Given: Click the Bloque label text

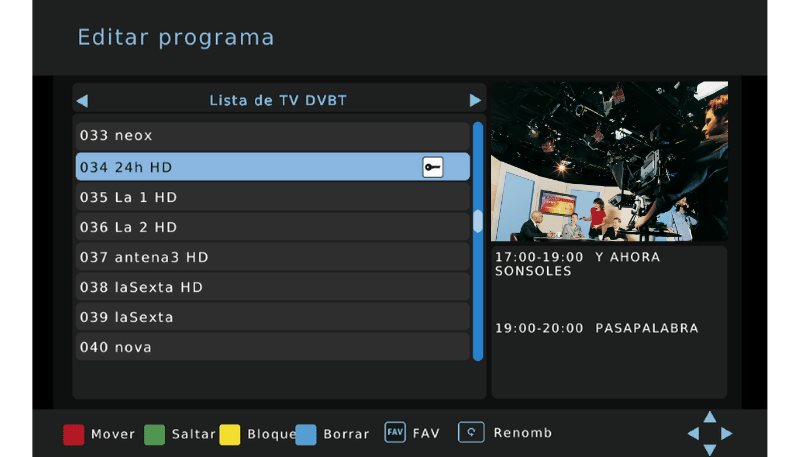Looking at the screenshot, I should 271,434.
